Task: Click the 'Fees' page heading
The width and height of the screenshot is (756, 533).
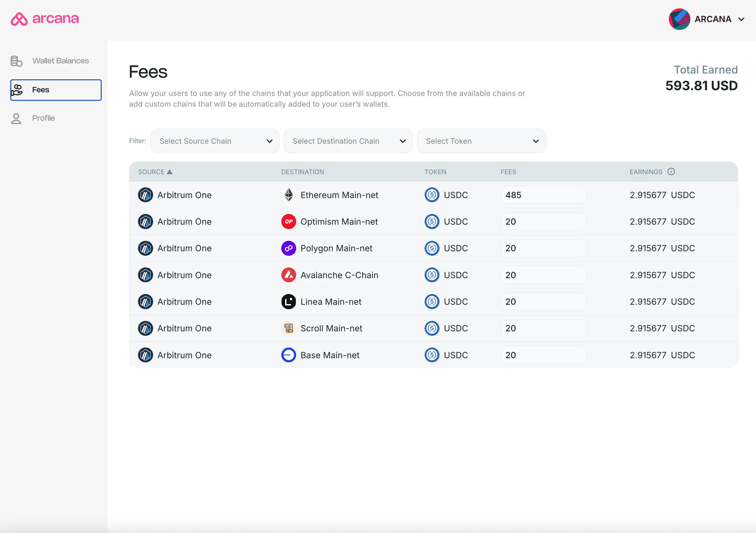Action: pos(148,72)
